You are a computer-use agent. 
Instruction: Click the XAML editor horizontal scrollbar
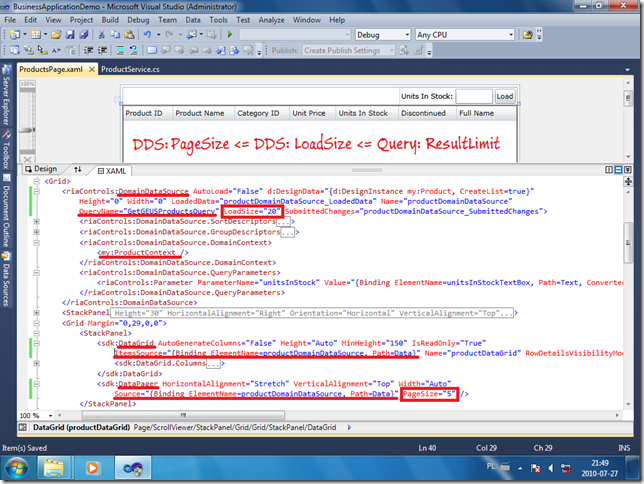tap(183, 415)
